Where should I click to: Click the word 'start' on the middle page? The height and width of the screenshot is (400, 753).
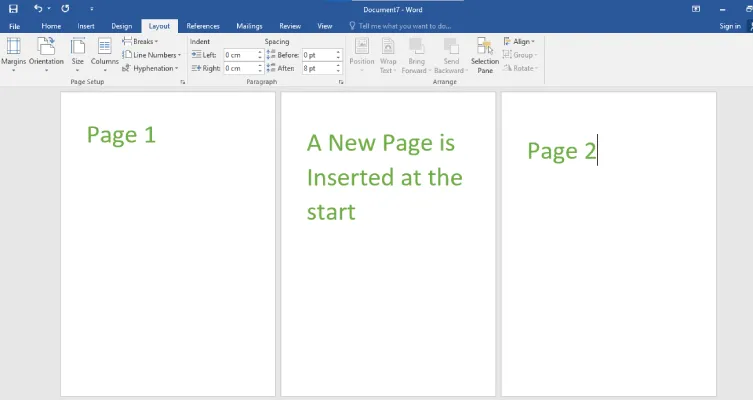[x=331, y=212]
